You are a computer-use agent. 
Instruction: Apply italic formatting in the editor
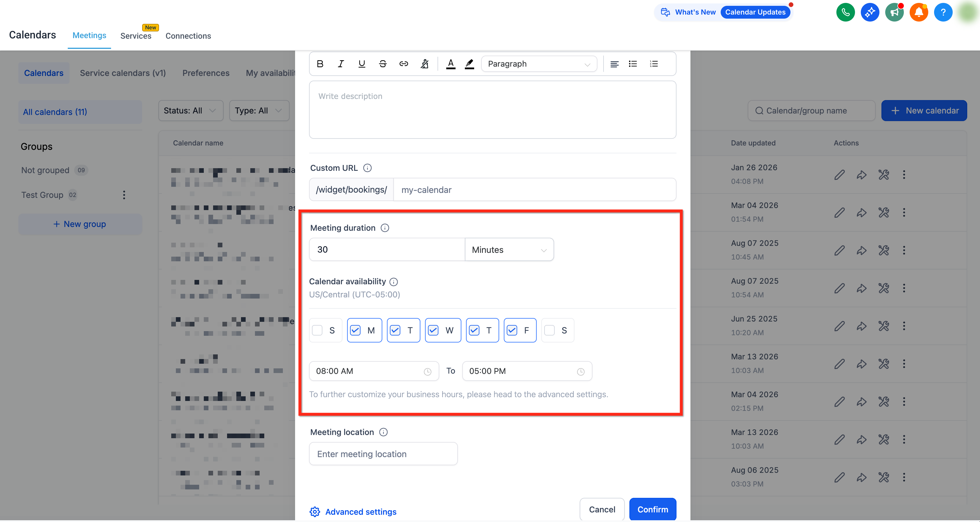pos(341,64)
